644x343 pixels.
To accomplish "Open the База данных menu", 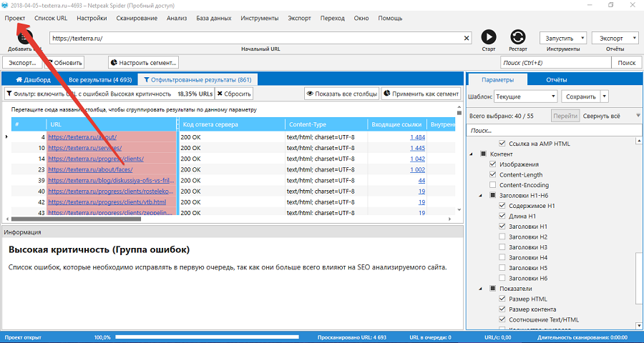I will pyautogui.click(x=213, y=18).
